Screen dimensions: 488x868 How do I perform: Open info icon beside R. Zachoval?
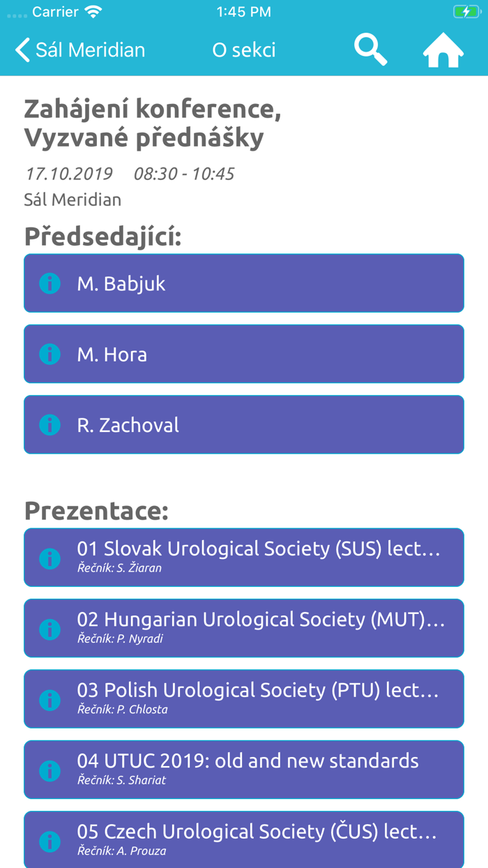(49, 424)
